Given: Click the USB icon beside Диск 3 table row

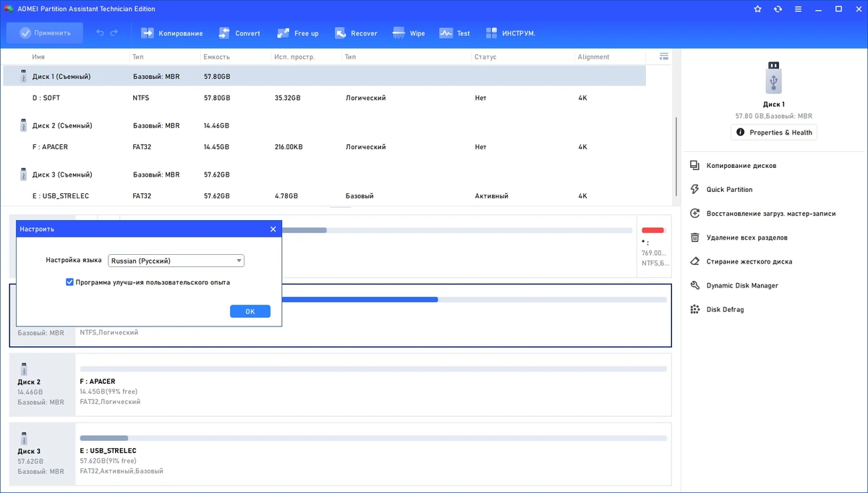Looking at the screenshot, I should [x=23, y=174].
